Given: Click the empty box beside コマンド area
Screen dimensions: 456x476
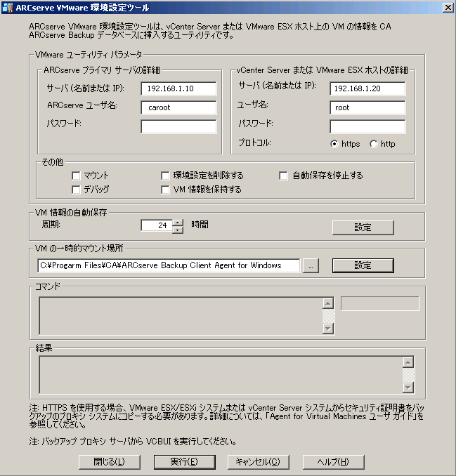Looking at the screenshot, I should pos(379,303).
